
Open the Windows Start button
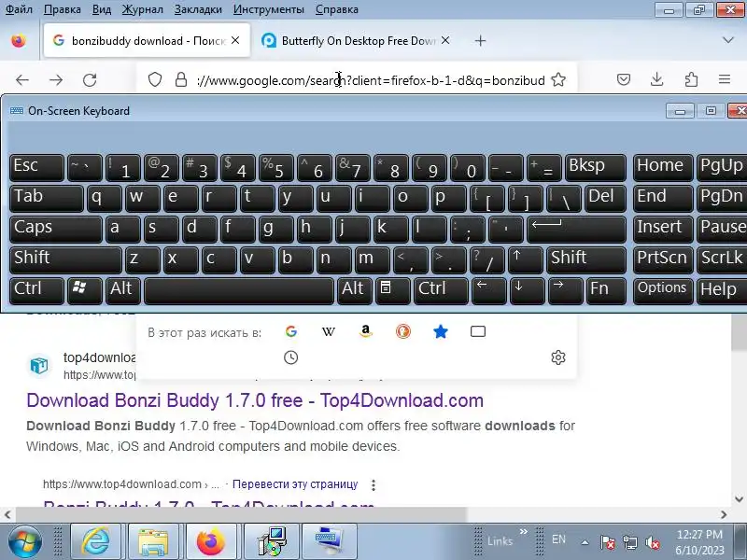[24, 542]
